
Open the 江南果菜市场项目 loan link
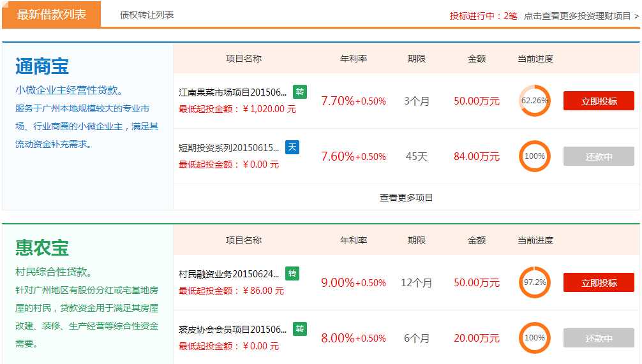pos(233,92)
